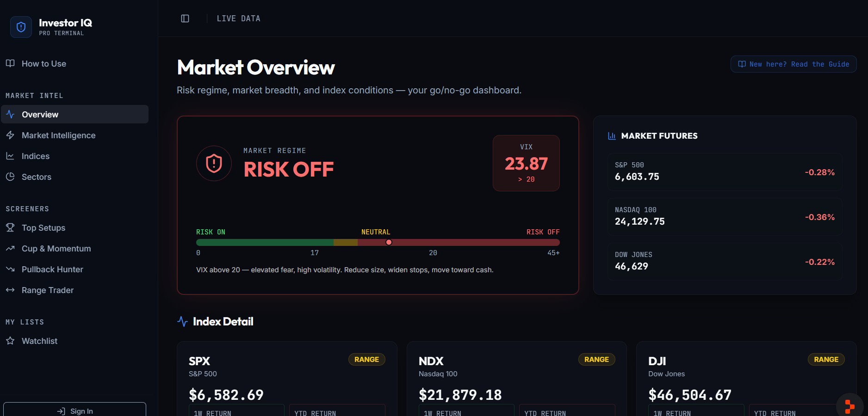Click the Cup & Momentum trend icon
This screenshot has width=868, height=416.
[x=10, y=249]
